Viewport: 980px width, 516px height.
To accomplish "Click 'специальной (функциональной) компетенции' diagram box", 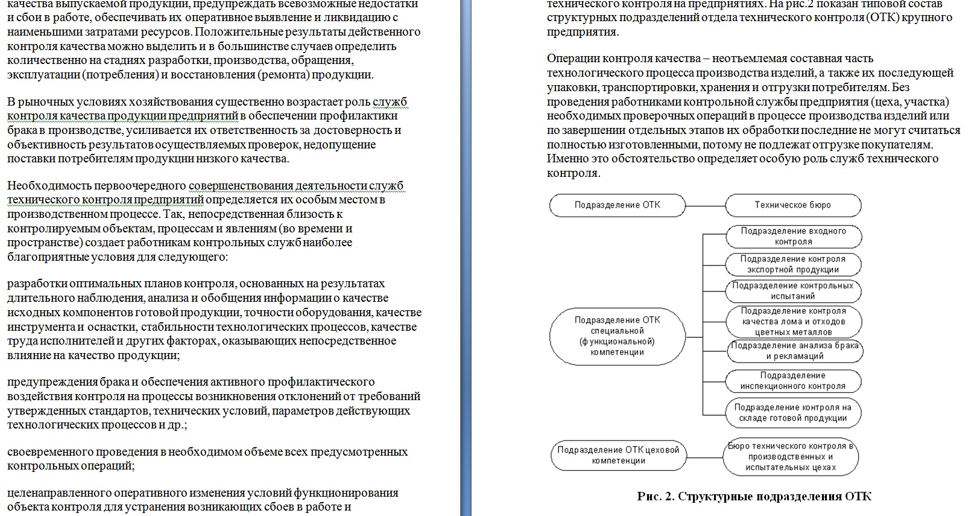I will 618,336.
